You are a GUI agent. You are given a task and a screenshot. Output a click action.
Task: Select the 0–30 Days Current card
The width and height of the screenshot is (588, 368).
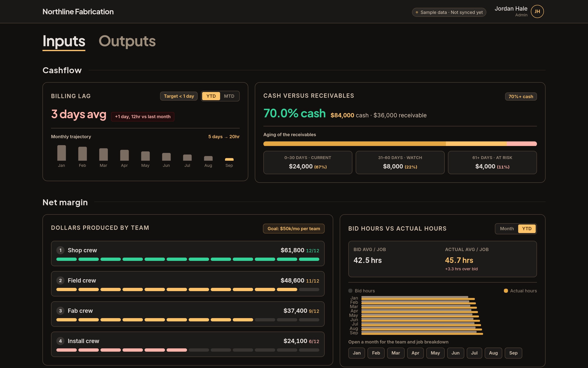tap(308, 162)
